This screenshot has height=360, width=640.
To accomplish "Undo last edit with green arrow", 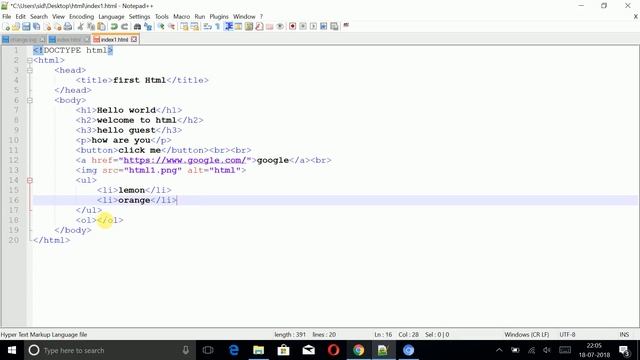I will coord(114,27).
